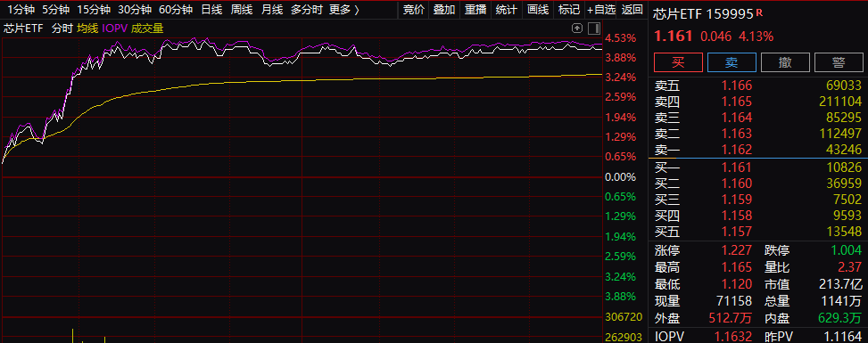Click the 芯片ETF label in chart legend
The image size is (868, 343).
[x=24, y=29]
